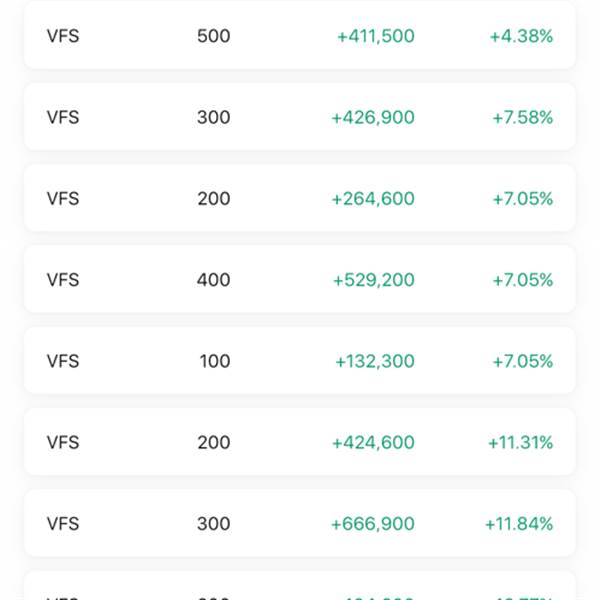This screenshot has width=600, height=600.
Task: Click quantity 200 in the +11.31% row
Action: coord(214,442)
